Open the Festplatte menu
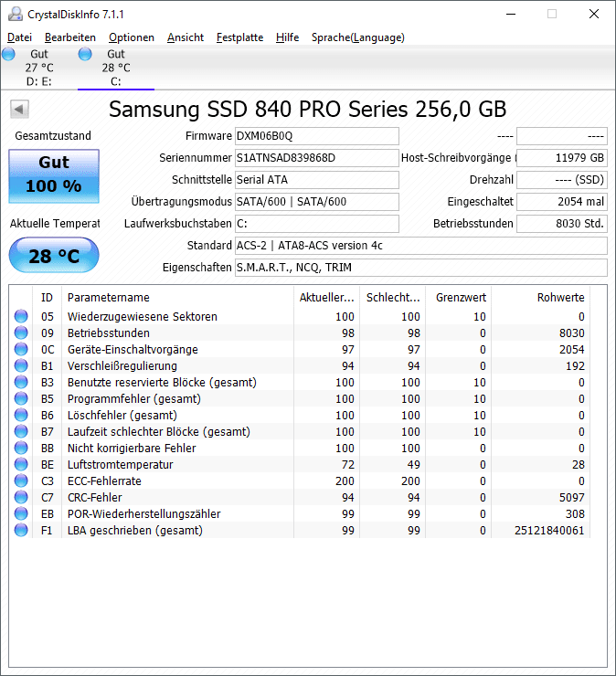The image size is (616, 676). (x=239, y=37)
